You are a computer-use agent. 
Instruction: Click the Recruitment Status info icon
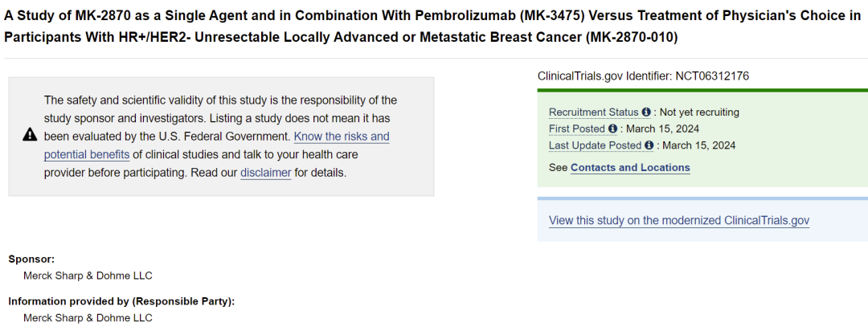tap(646, 112)
